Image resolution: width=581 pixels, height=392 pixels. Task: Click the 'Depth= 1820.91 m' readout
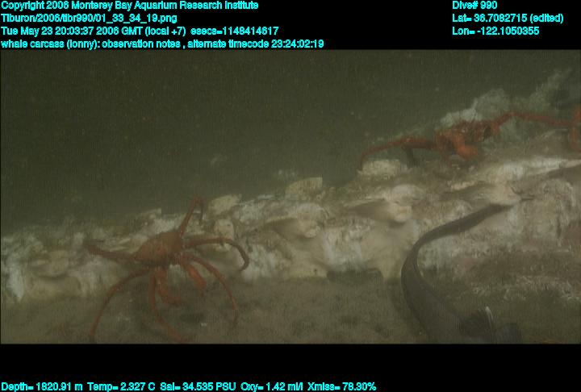[x=42, y=387]
